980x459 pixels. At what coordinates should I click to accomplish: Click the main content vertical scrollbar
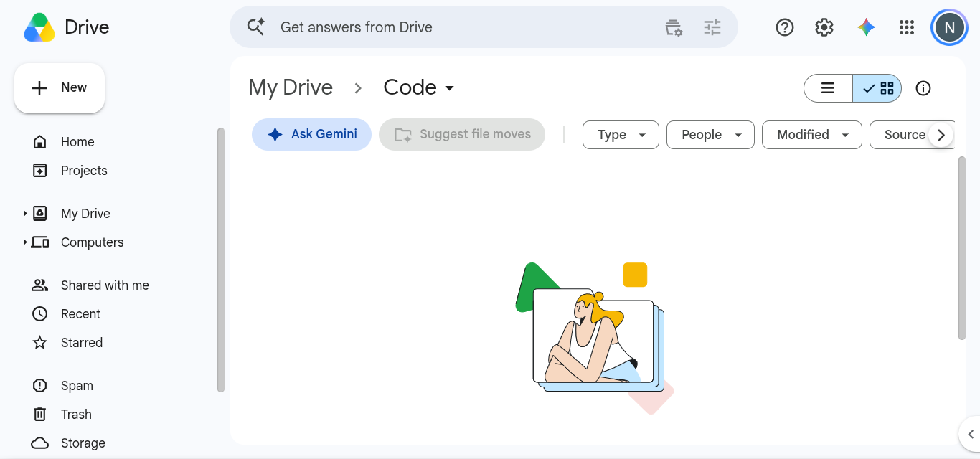962,247
